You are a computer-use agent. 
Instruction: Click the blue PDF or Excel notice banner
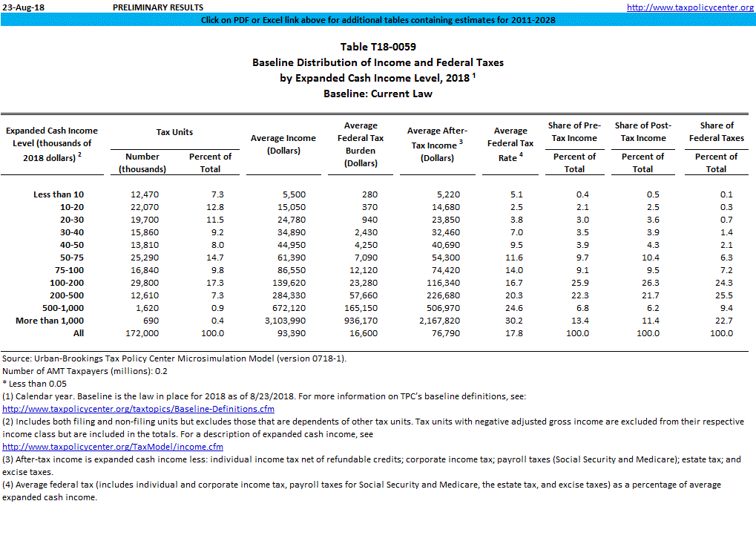point(378,20)
